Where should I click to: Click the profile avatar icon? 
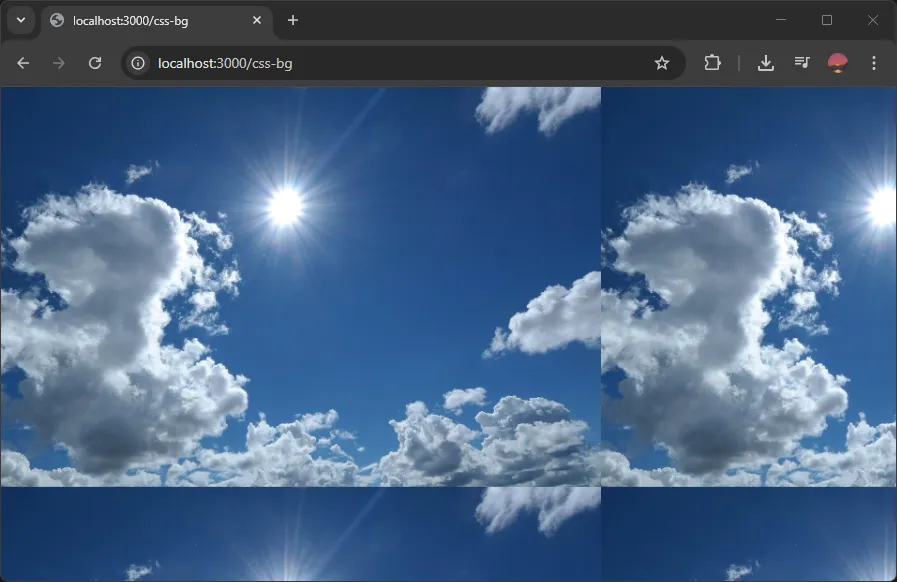click(x=838, y=63)
